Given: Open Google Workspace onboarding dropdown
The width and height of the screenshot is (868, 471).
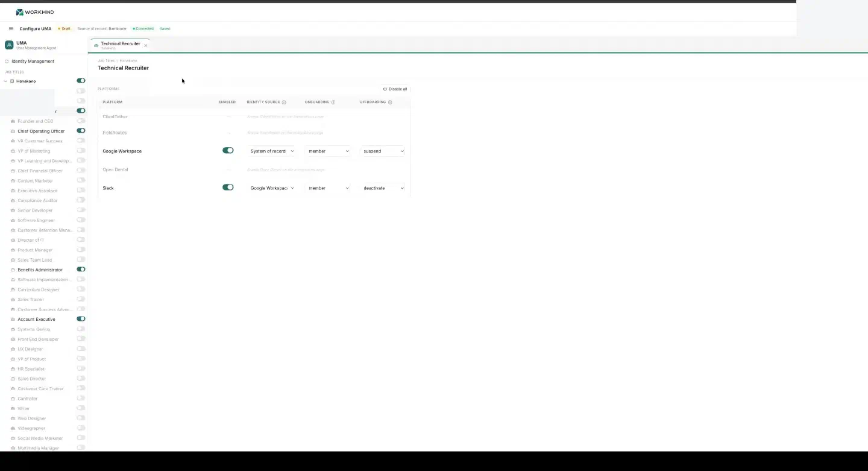Looking at the screenshot, I should [328, 151].
